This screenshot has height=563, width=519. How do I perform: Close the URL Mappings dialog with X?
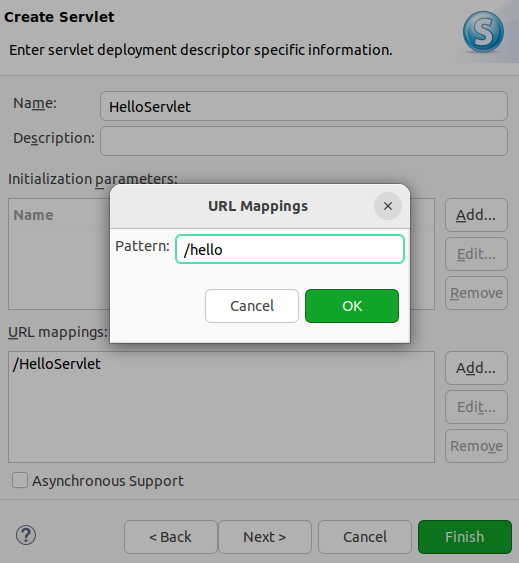coord(388,206)
